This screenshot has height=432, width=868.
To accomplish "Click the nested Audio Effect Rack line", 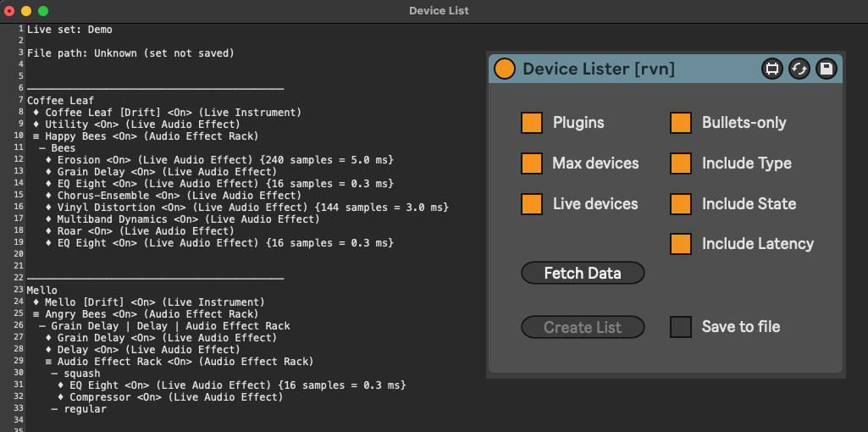I will pyautogui.click(x=178, y=362).
